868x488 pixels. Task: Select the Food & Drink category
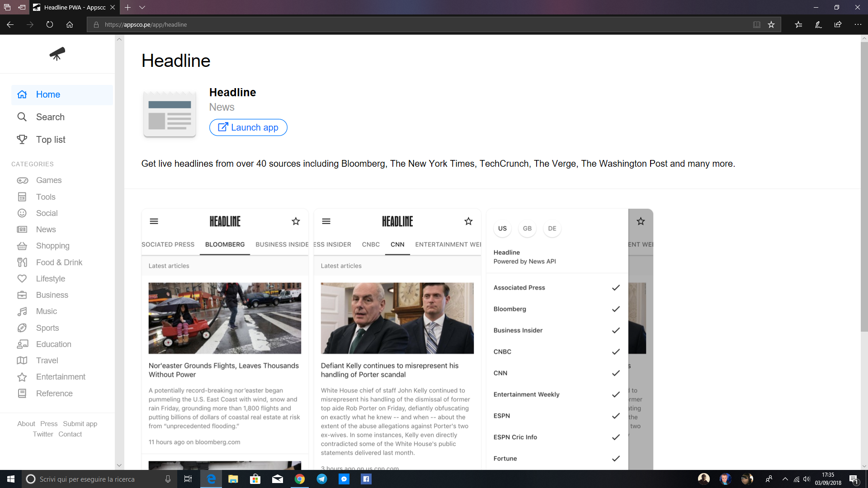pos(59,263)
